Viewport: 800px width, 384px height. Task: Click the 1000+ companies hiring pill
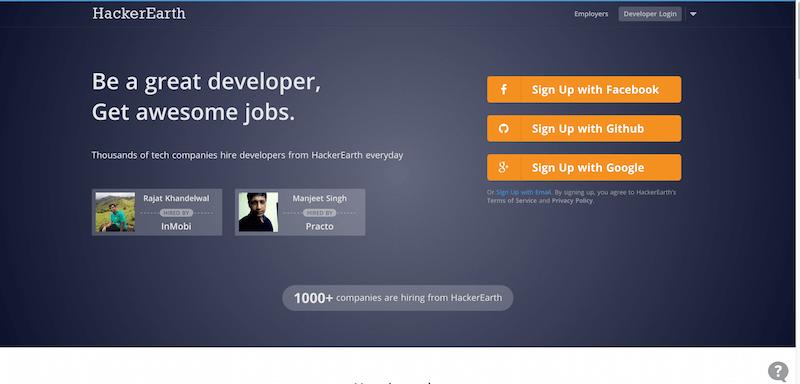(x=397, y=298)
